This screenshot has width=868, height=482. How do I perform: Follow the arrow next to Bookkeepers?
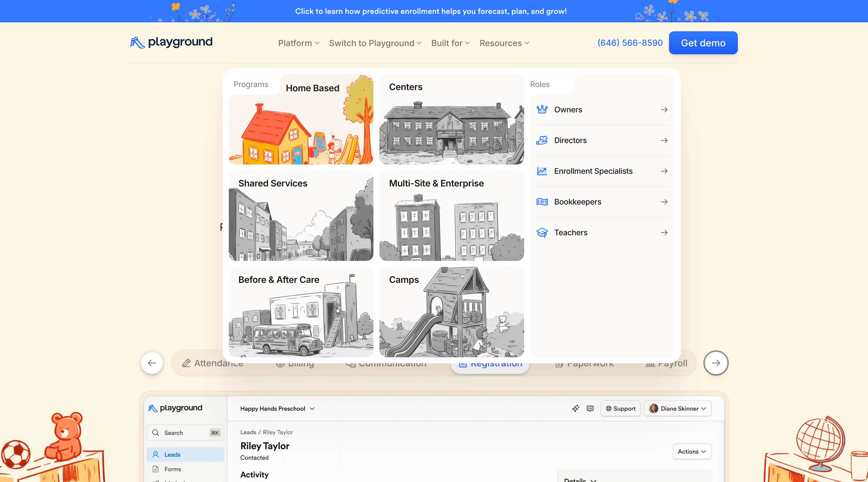click(x=664, y=202)
